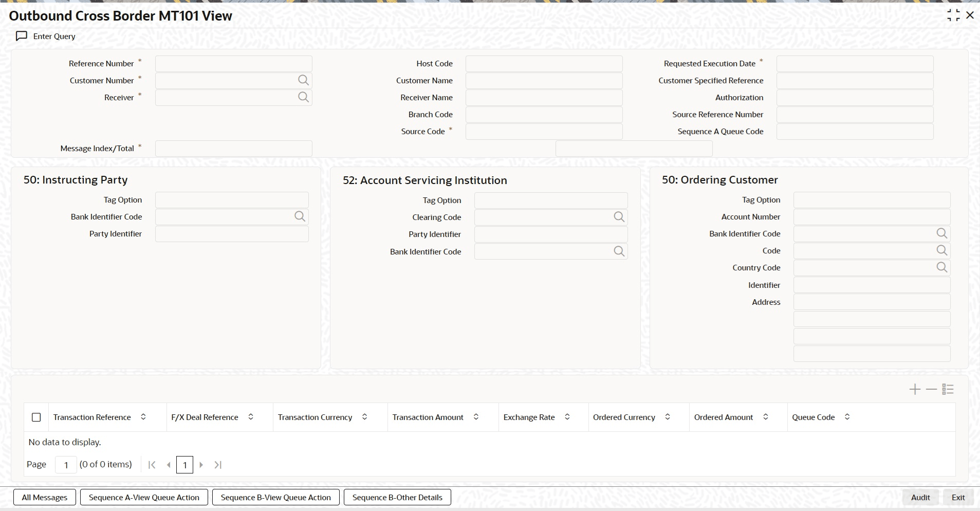980x511 pixels.
Task: Sort by Exchange Rate column
Action: 567,417
